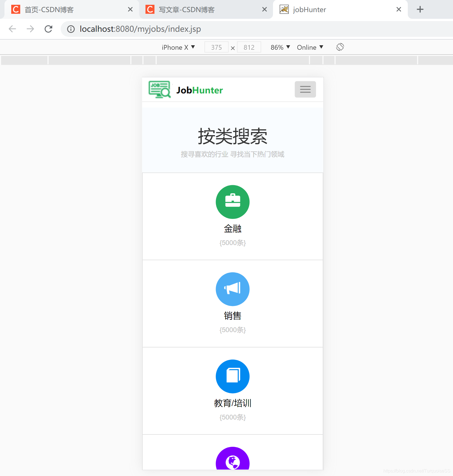
Task: Close the 首页-CSDN博客 tab
Action: [130, 10]
